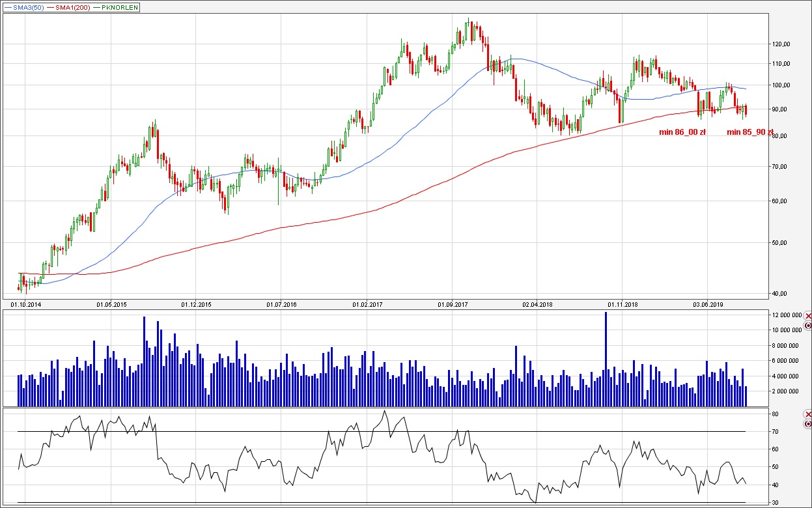This screenshot has width=812, height=508.
Task: Click the 01.09.2017 date label
Action: 453,304
